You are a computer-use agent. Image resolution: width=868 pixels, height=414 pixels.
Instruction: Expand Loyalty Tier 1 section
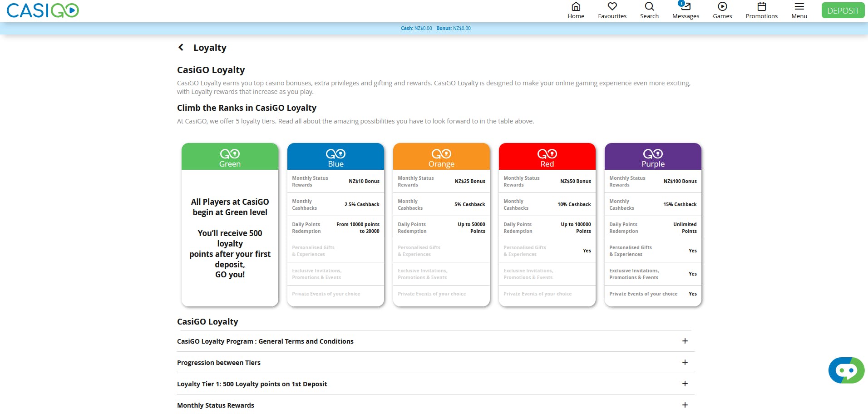pos(685,384)
